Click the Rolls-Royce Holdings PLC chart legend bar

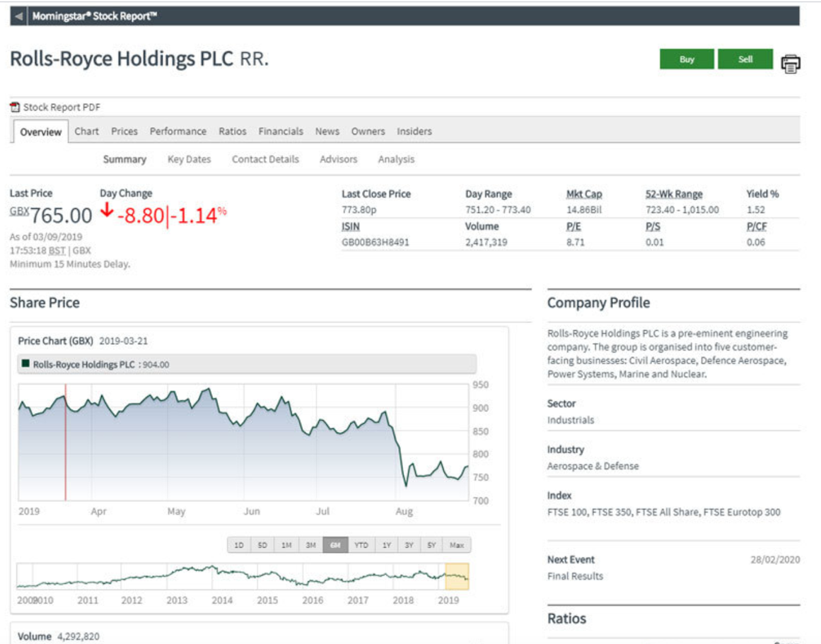pos(247,364)
